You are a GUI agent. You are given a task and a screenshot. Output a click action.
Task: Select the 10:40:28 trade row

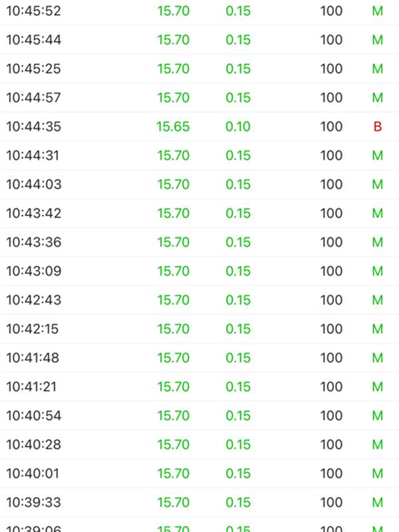coord(199,444)
